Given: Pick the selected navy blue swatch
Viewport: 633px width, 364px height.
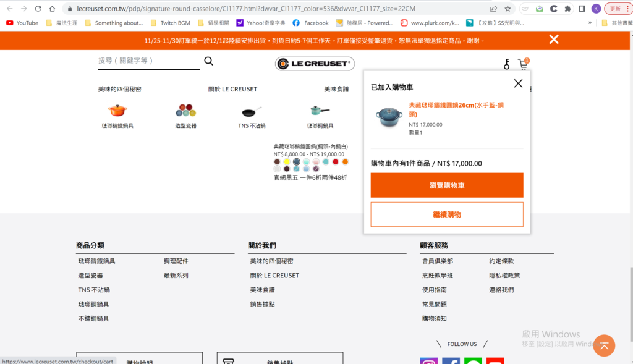Looking at the screenshot, I should pos(296,162).
